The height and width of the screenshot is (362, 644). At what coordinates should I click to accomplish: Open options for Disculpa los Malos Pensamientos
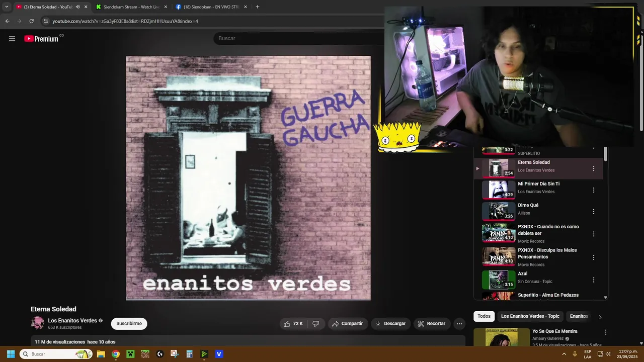pyautogui.click(x=594, y=257)
